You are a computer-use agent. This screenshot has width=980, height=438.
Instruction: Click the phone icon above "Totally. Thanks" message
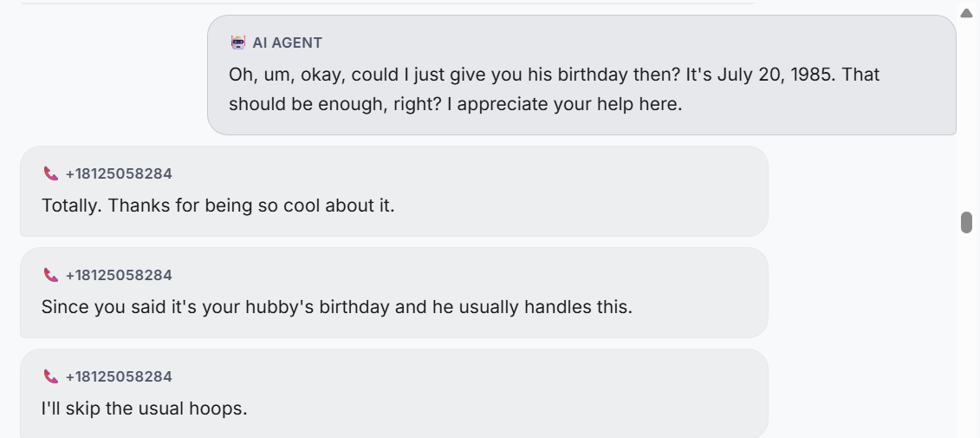pyautogui.click(x=51, y=173)
